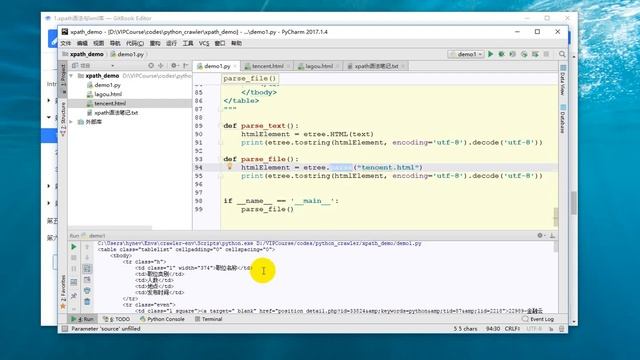
Task: Toggle soft-wrap in the Run console
Action: coord(87,269)
